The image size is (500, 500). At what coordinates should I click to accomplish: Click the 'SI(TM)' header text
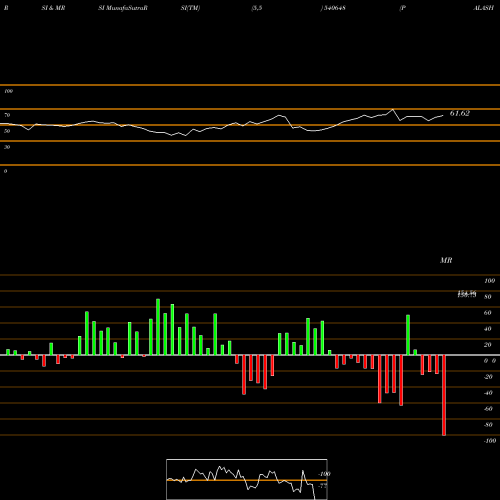[x=190, y=8]
